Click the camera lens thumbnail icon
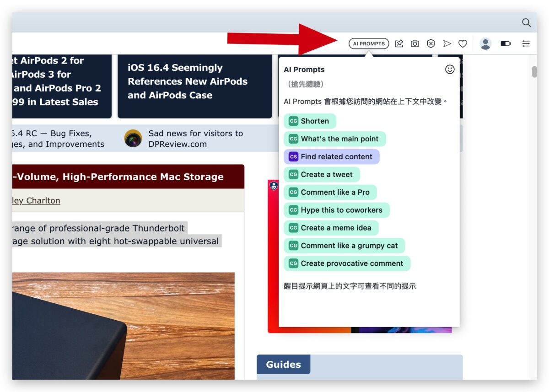 click(x=133, y=139)
